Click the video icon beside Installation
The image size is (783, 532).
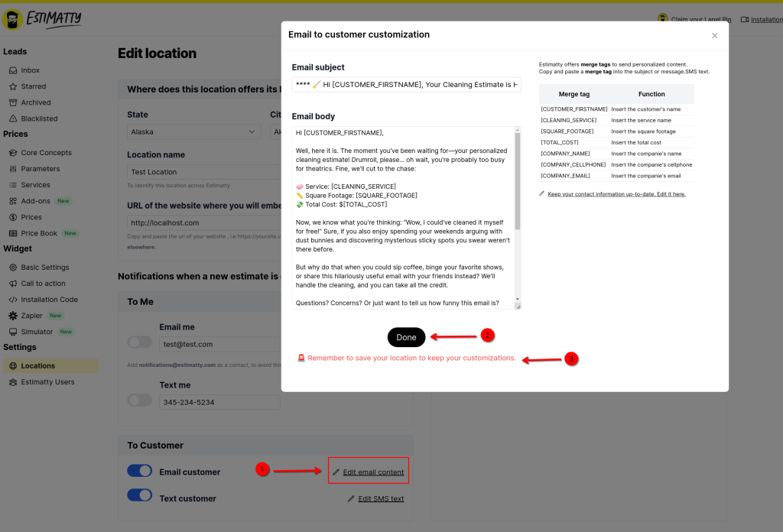coord(745,19)
